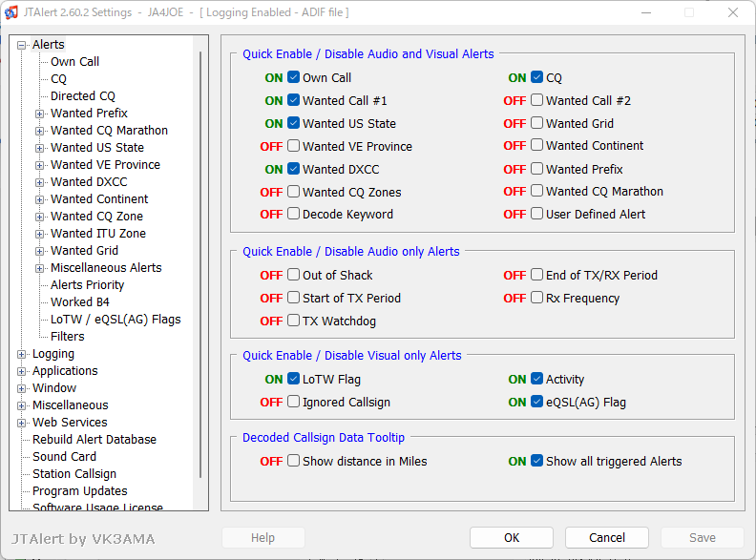Expand Miscellaneous Alerts in the tree
The width and height of the screenshot is (756, 560).
(39, 268)
